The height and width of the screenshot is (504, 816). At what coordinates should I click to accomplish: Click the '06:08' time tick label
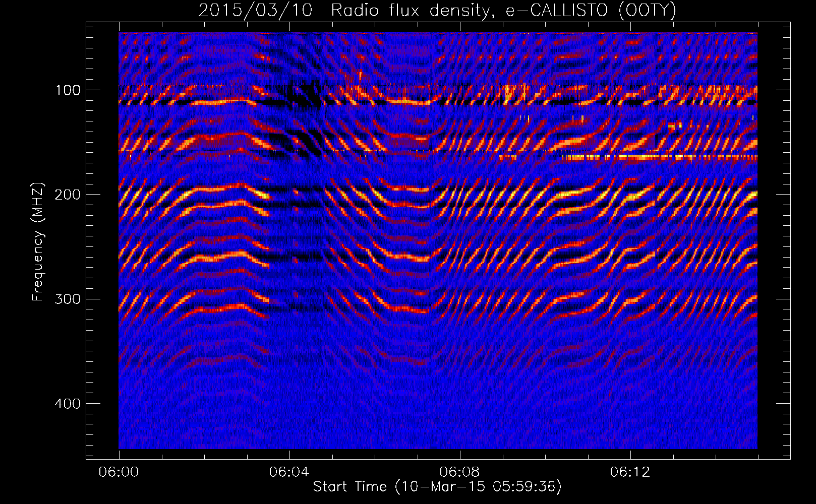click(460, 472)
